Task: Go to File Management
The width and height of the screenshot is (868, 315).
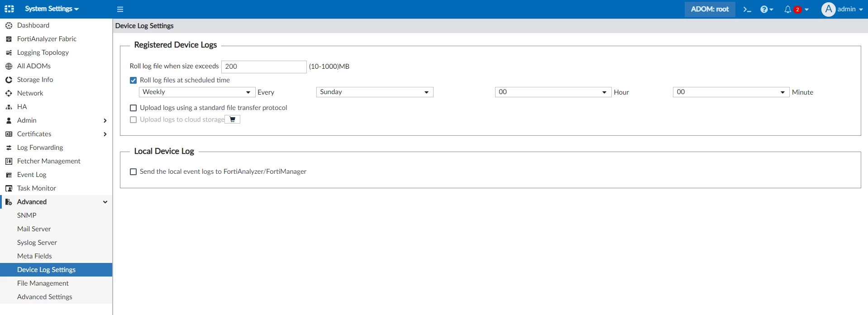Action: click(43, 283)
